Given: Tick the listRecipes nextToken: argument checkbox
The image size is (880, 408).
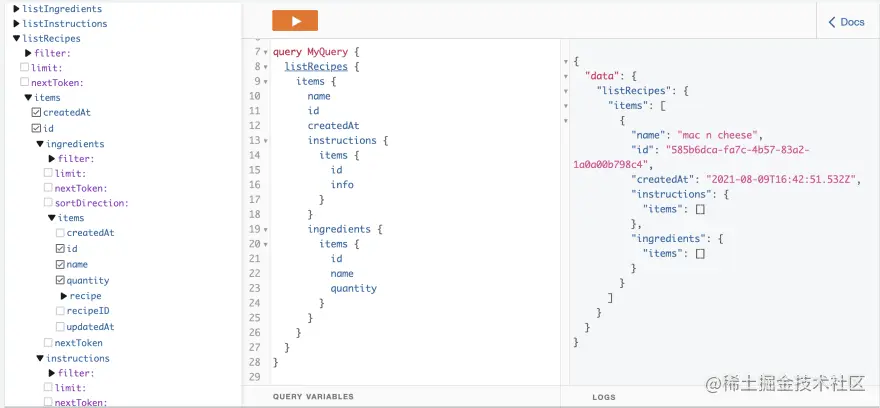Looking at the screenshot, I should point(24,82).
